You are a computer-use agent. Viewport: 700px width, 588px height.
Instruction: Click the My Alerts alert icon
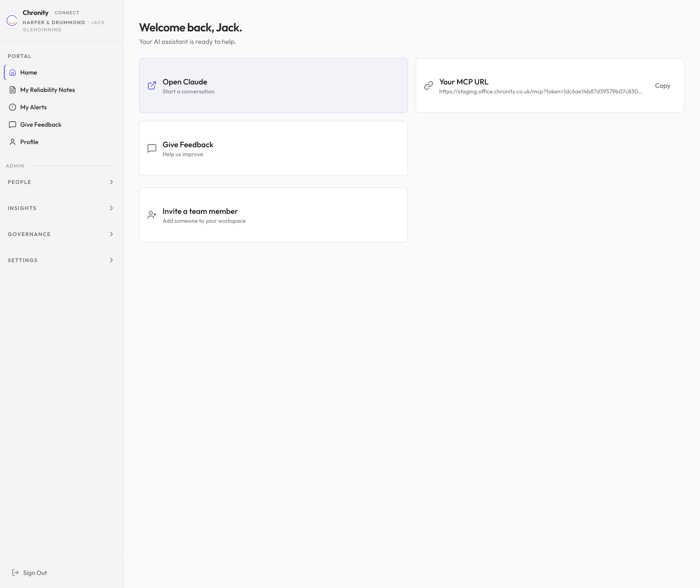pos(12,107)
